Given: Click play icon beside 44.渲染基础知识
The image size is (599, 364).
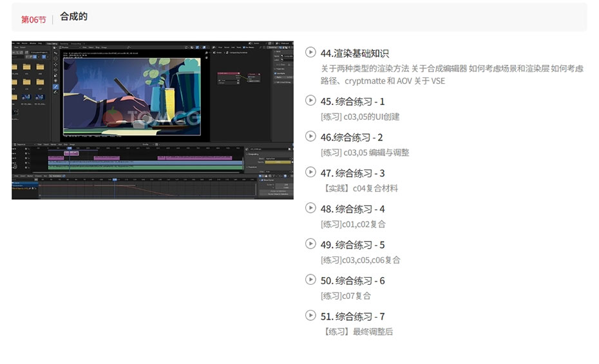Looking at the screenshot, I should pyautogui.click(x=310, y=52).
